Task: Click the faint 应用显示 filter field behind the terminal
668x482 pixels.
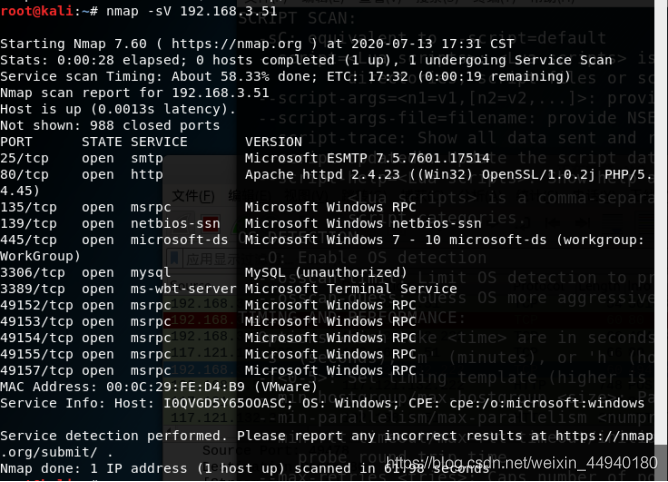Action: pos(200,259)
